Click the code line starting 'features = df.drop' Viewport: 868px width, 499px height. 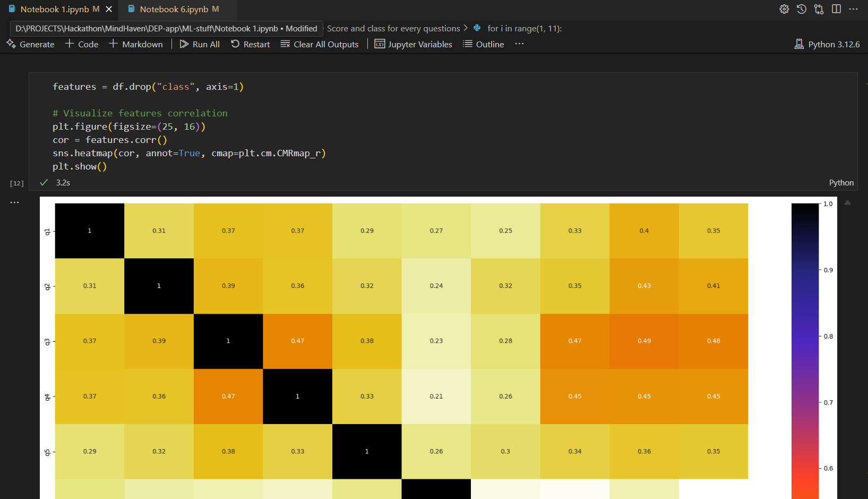148,87
